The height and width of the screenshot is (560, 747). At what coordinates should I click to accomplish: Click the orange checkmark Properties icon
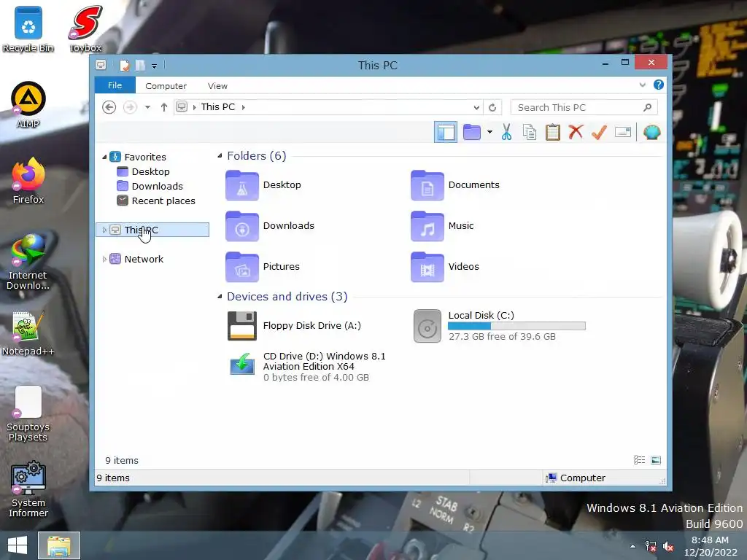pyautogui.click(x=599, y=132)
